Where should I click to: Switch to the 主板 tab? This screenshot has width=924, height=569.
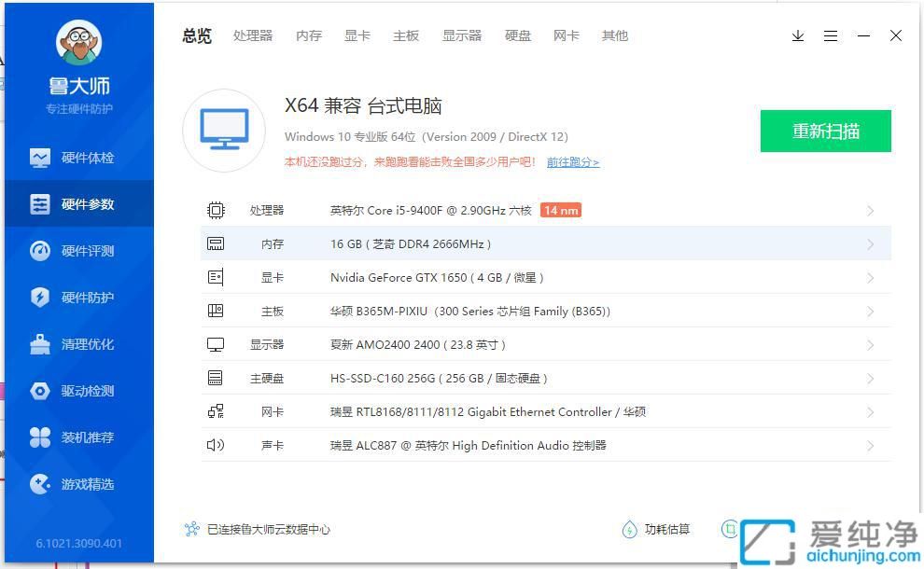click(406, 35)
